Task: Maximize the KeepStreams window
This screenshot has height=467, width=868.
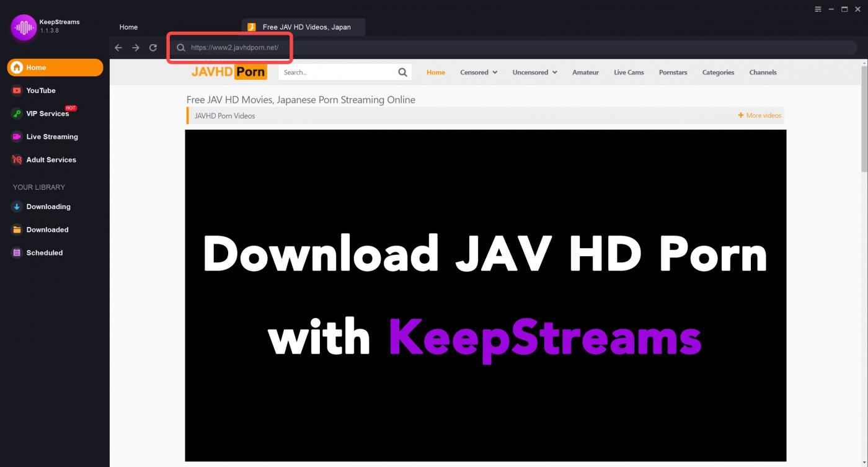Action: pyautogui.click(x=844, y=9)
